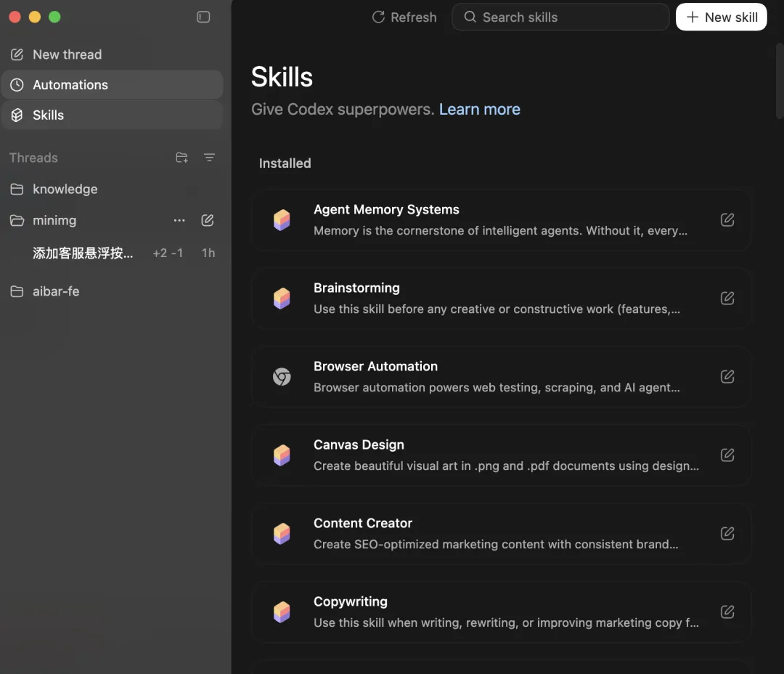Image resolution: width=784 pixels, height=674 pixels.
Task: Open the Canvas Design skill title
Action: (359, 444)
